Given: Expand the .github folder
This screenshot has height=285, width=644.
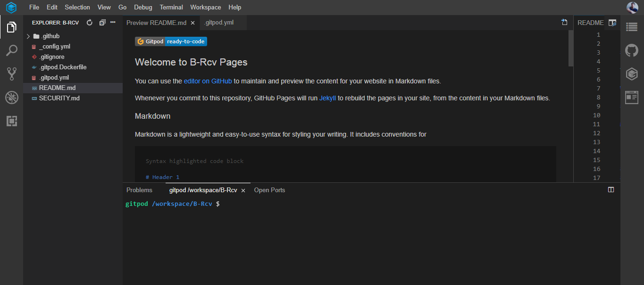Looking at the screenshot, I should [28, 36].
